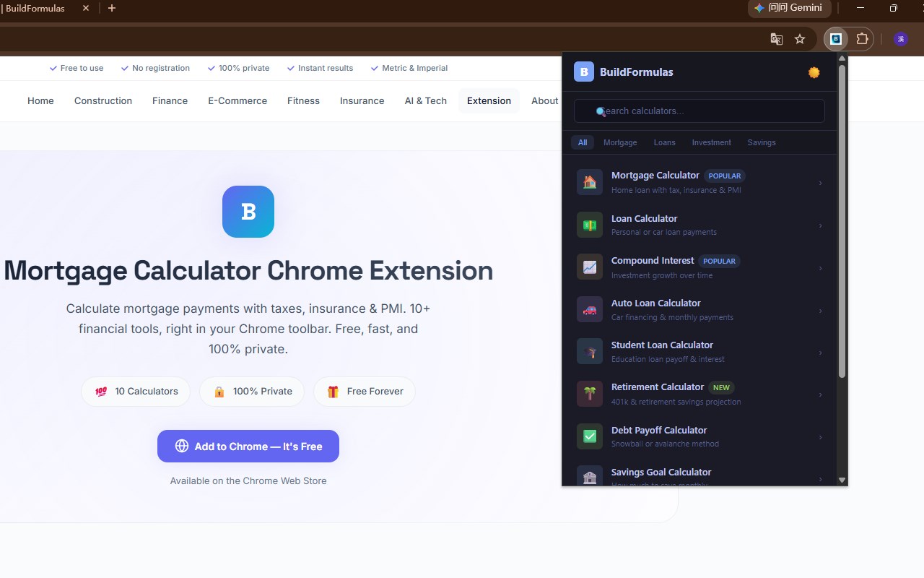This screenshot has width=924, height=578.
Task: Click the translate page icon
Action: pos(777,39)
